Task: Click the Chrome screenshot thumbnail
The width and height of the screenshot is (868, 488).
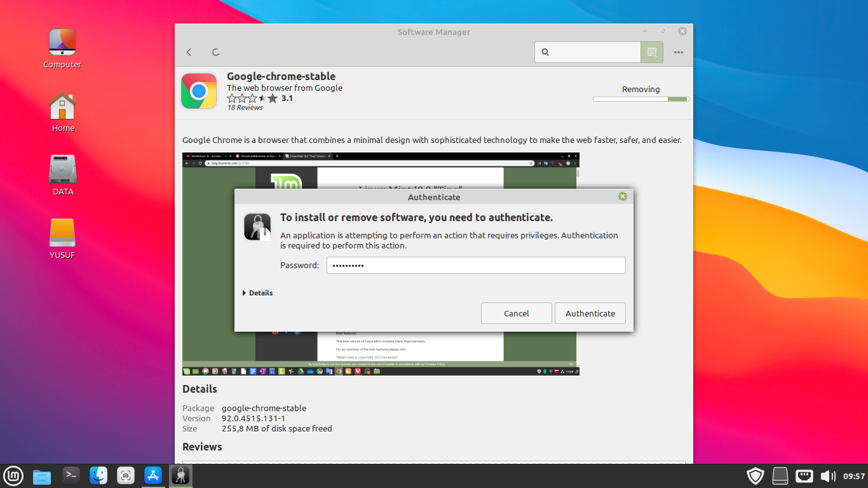Action: pyautogui.click(x=381, y=264)
